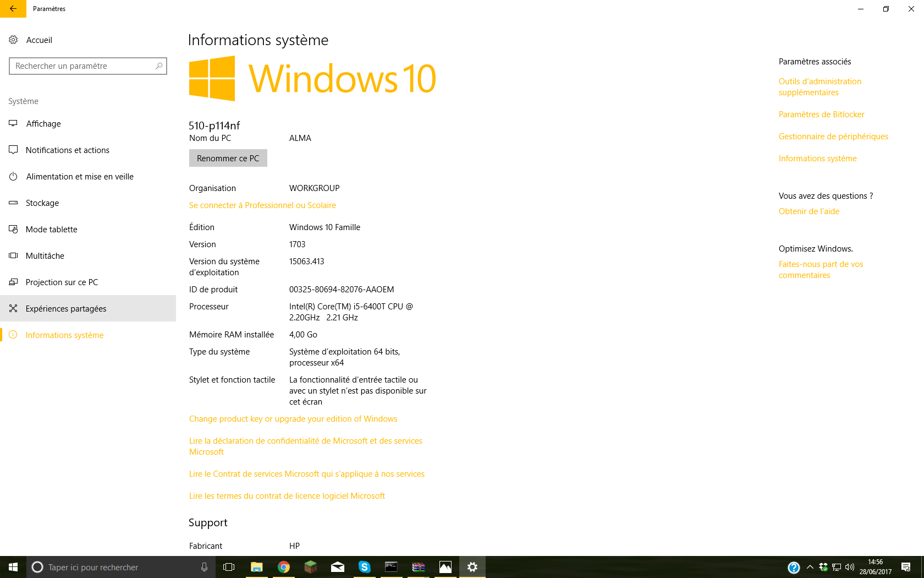Open Alimentation et mise en veille
The image size is (924, 578).
click(x=88, y=177)
